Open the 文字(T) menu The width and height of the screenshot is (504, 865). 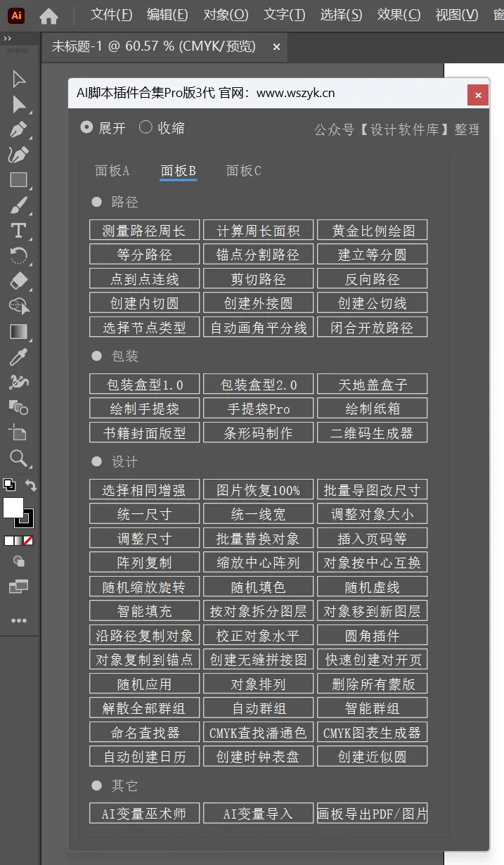point(285,15)
